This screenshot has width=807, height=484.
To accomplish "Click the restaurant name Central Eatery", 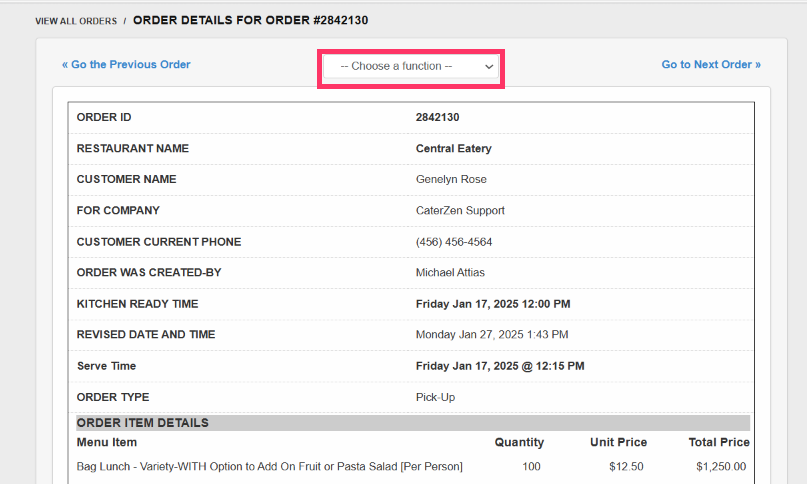I will [453, 148].
